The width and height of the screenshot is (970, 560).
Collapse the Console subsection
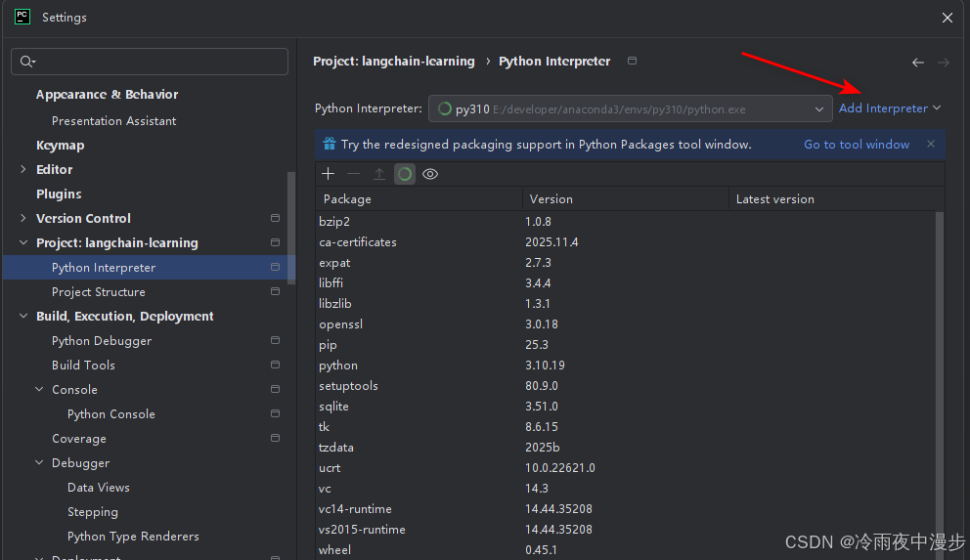pos(39,389)
